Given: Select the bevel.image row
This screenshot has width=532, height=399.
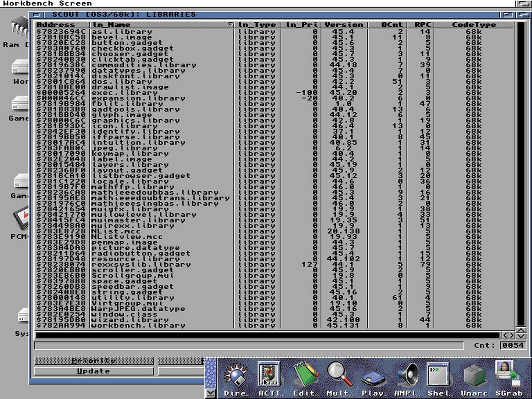Looking at the screenshot, I should (274, 37).
